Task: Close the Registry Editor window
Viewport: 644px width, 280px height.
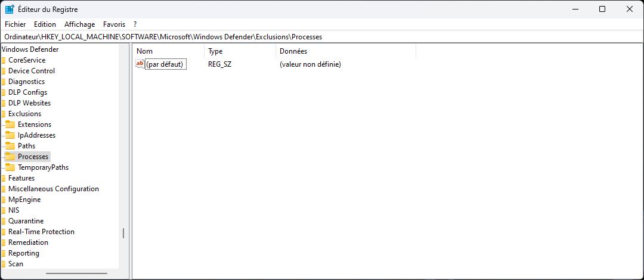Action: pyautogui.click(x=629, y=9)
